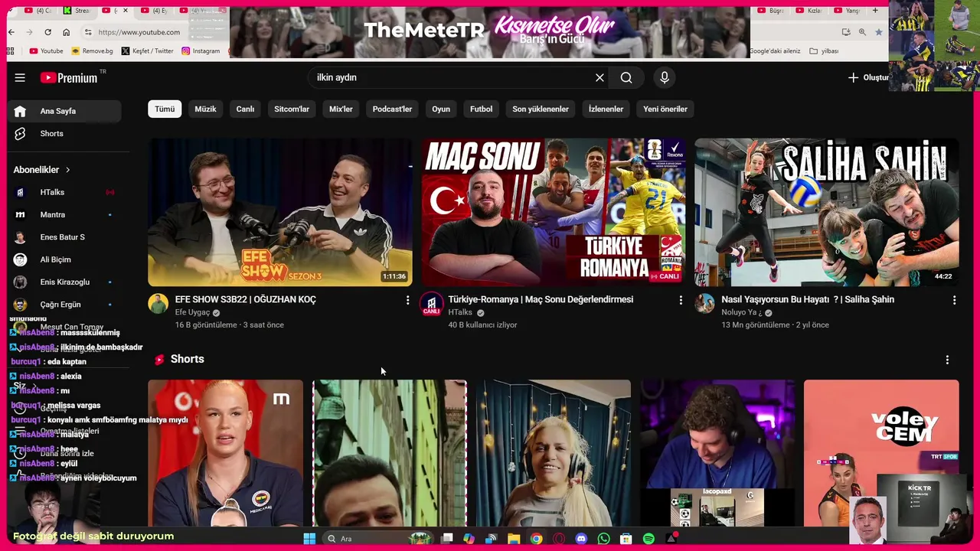This screenshot has height=551, width=980.
Task: Click the zoom magnifier icon in address bar
Action: tap(862, 32)
